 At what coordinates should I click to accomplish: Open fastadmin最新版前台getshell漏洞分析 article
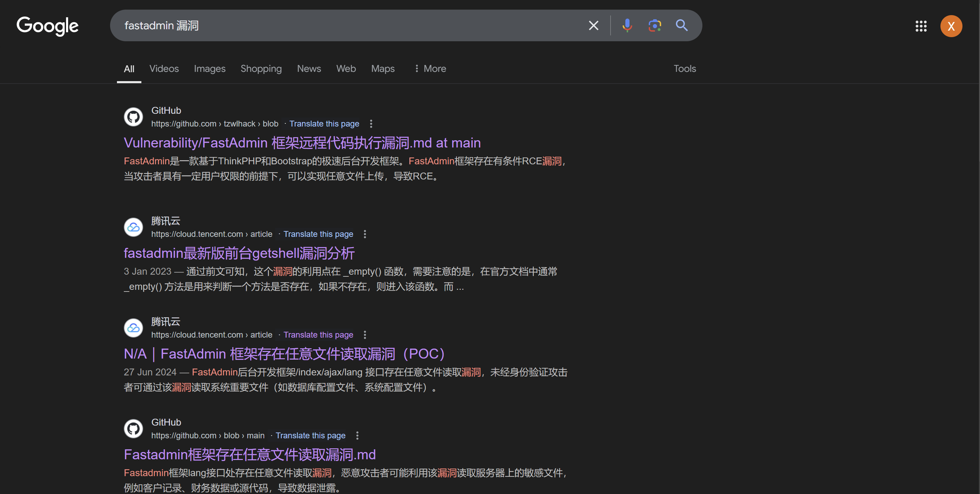(239, 253)
